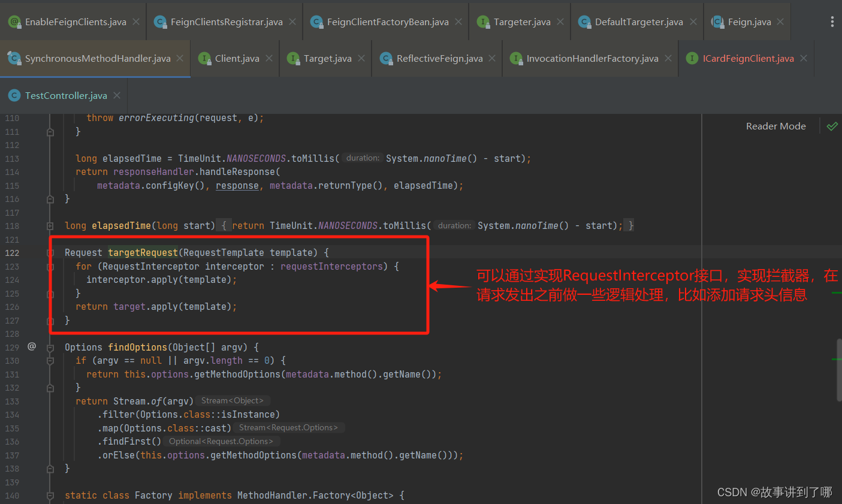
Task: Close the Target.java tab
Action: 361,58
